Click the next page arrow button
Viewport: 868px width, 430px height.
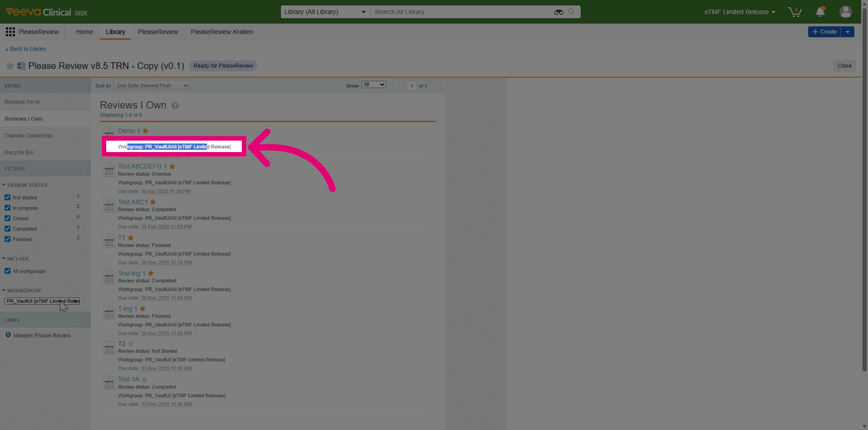[435, 86]
